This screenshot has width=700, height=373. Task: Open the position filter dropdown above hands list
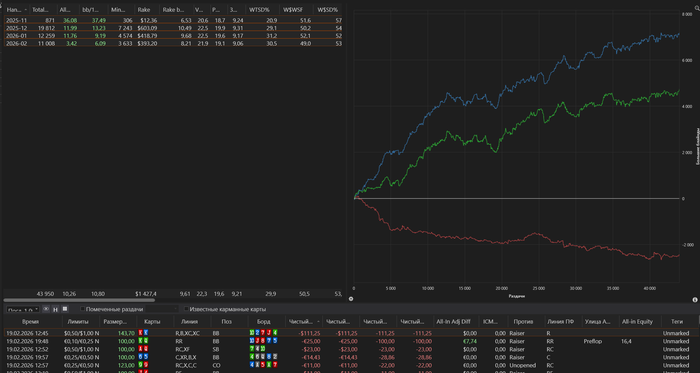(22, 309)
